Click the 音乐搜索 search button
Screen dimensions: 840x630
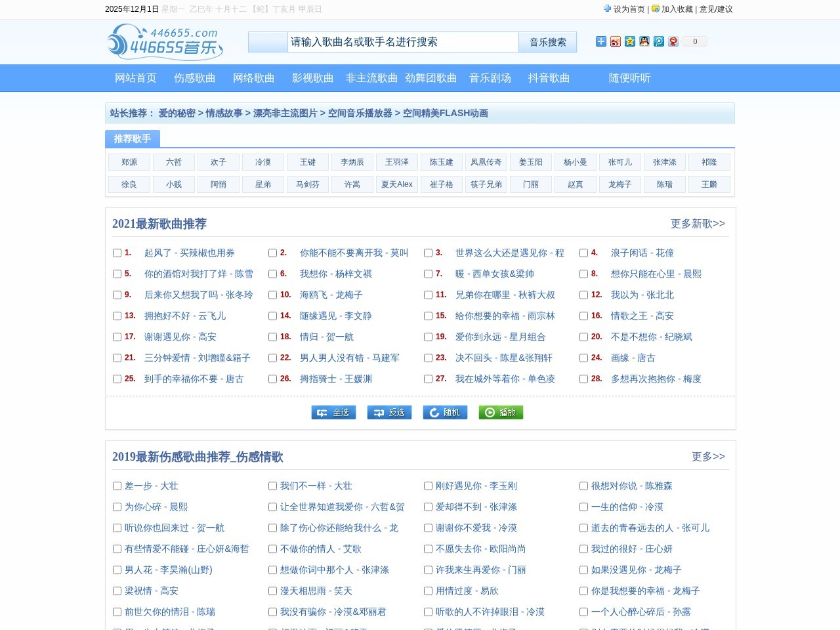pos(547,41)
